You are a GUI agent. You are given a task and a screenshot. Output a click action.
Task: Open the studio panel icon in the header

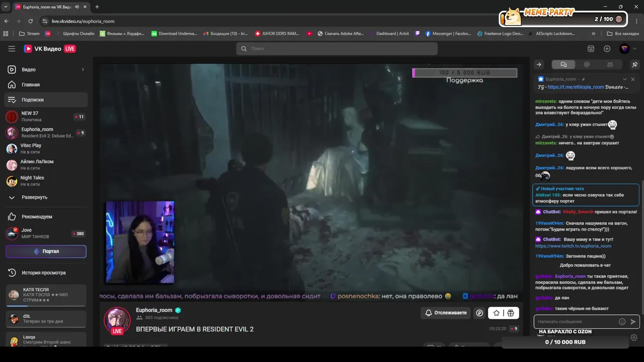tap(591, 49)
